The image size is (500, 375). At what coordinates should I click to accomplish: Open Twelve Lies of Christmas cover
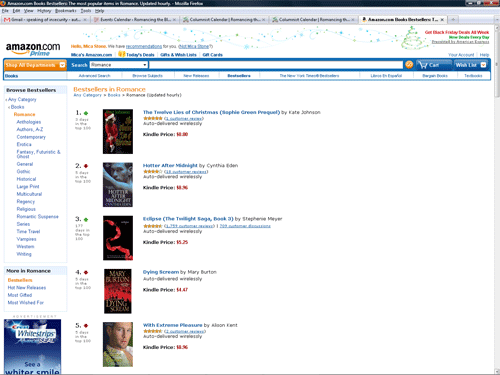pyautogui.click(x=118, y=131)
